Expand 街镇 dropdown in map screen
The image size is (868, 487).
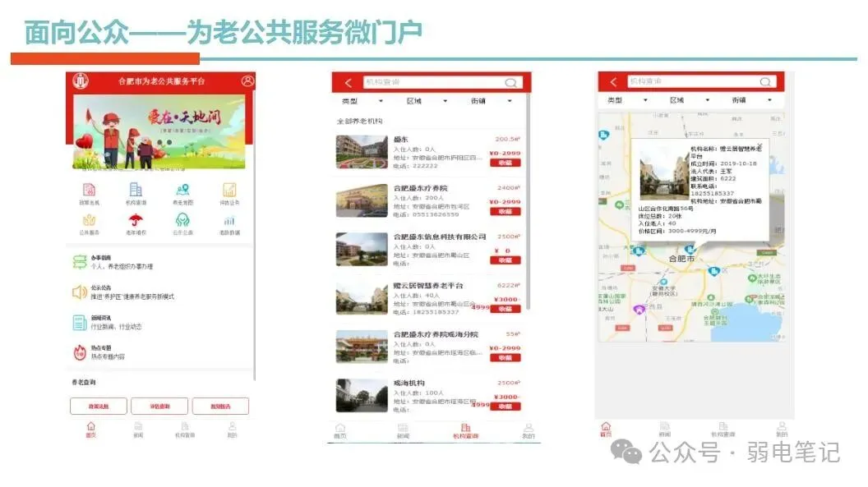click(x=752, y=100)
